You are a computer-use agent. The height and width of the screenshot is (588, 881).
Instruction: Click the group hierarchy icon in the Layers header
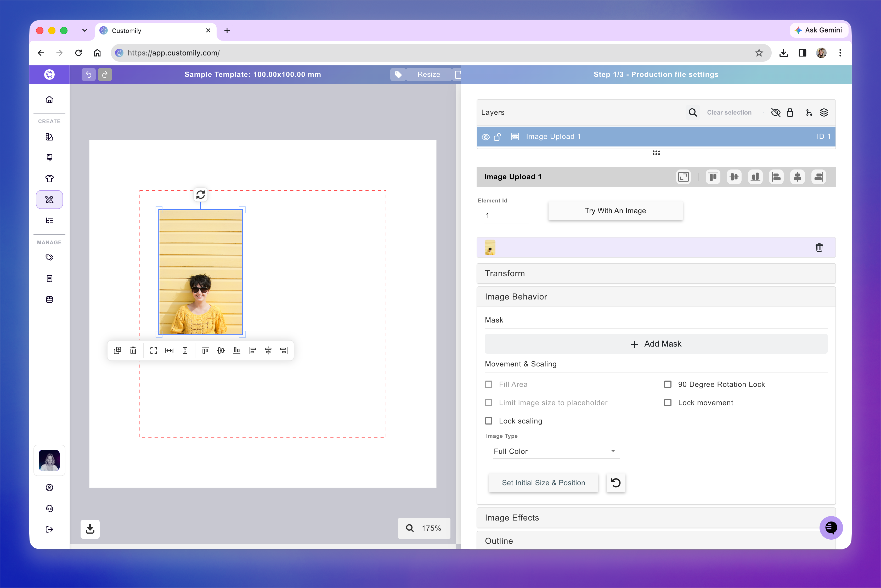809,112
